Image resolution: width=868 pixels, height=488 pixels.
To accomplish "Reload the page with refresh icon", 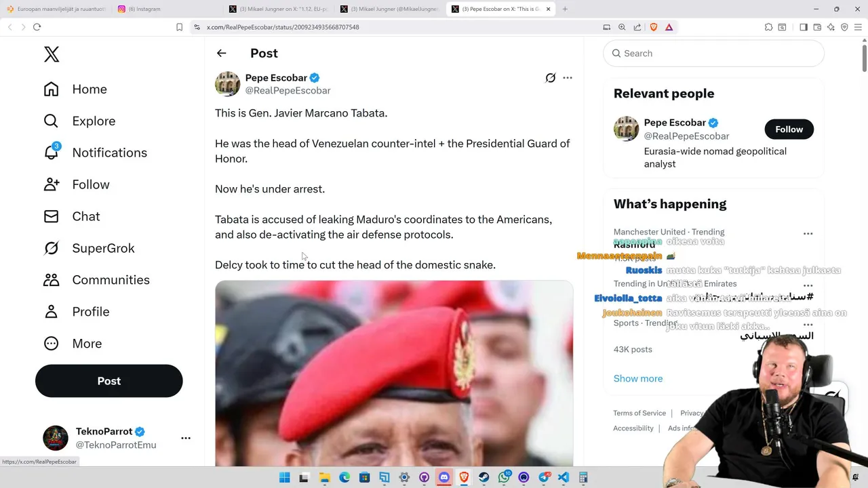I will point(37,27).
